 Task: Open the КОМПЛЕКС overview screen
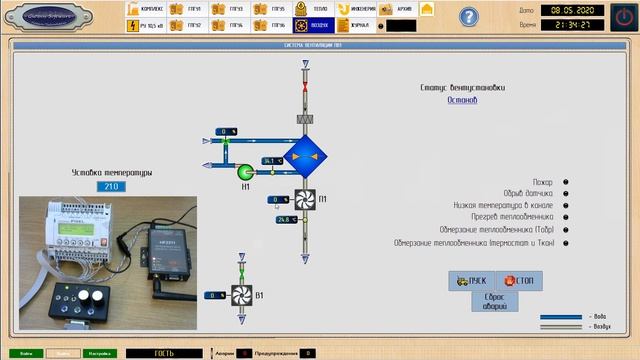pos(146,9)
